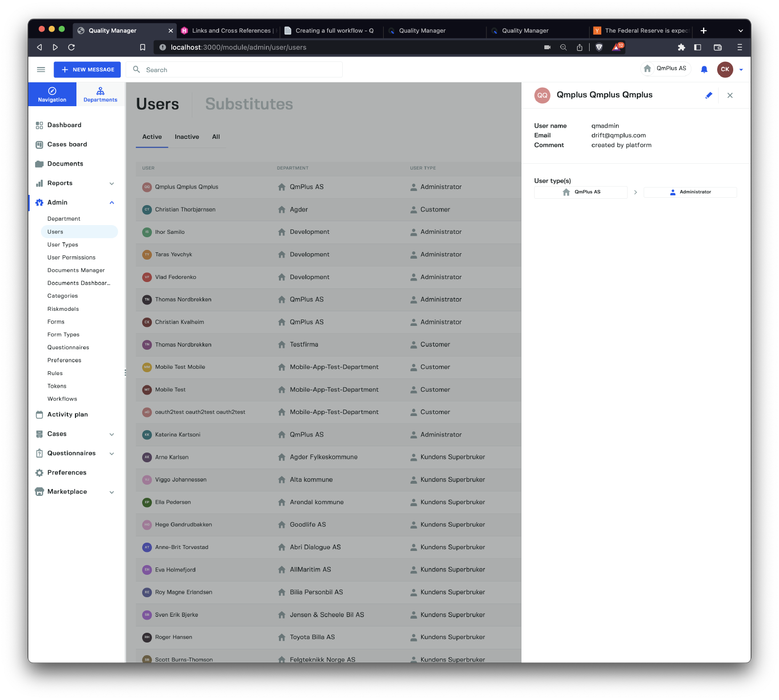Viewport: 779px width, 700px height.
Task: Toggle the browser sidebar panel
Action: point(698,47)
